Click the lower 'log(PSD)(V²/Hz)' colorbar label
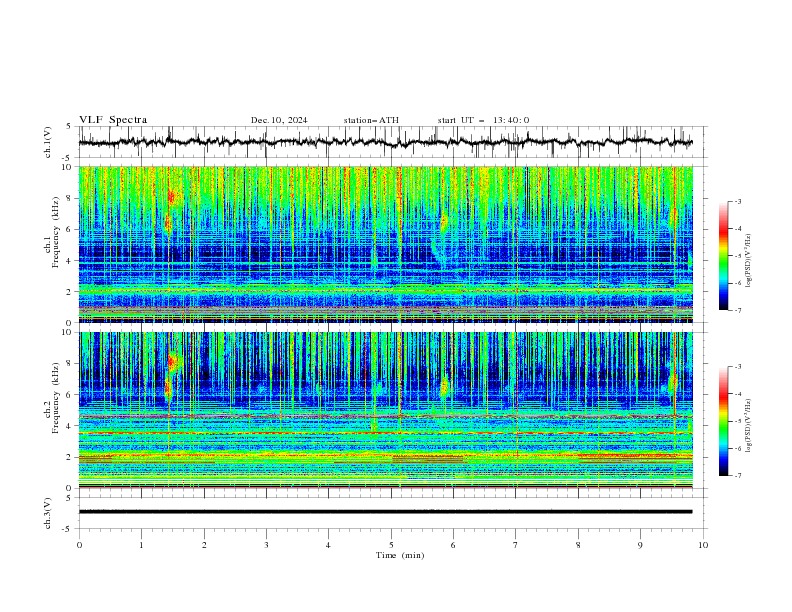 pos(749,426)
